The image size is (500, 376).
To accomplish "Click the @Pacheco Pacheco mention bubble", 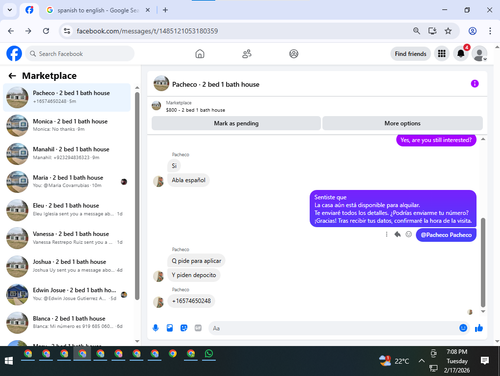I will coord(446,235).
